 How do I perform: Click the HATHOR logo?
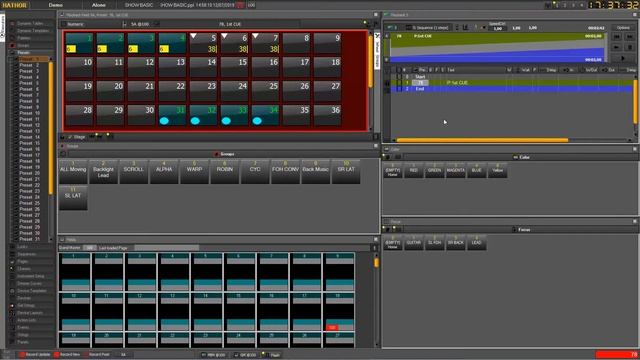[x=15, y=5]
